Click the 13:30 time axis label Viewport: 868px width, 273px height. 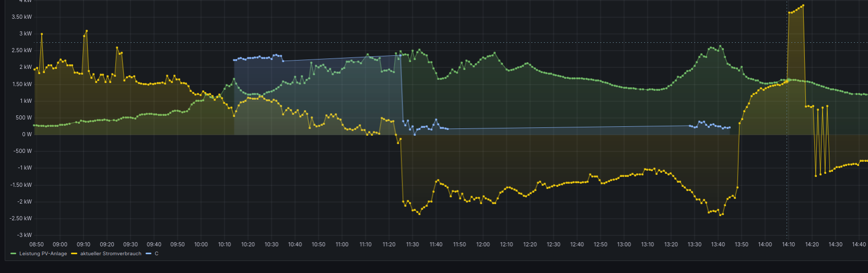694,244
